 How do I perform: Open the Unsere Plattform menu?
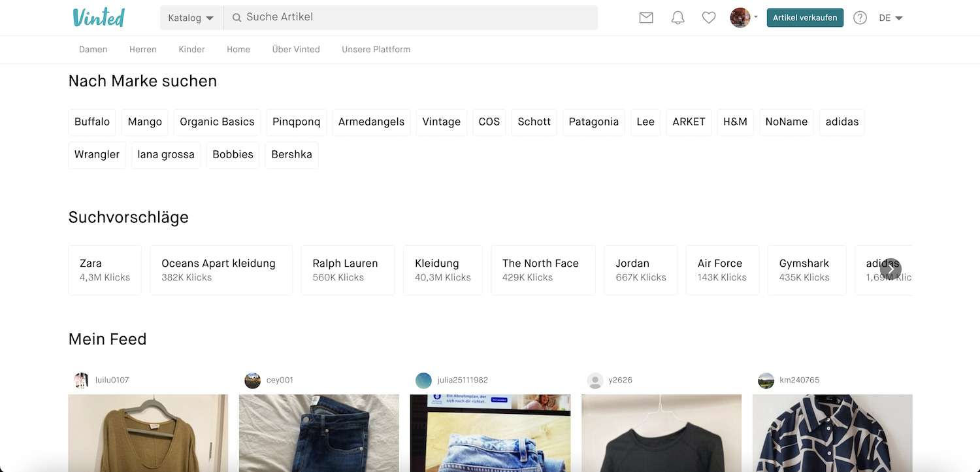point(376,50)
